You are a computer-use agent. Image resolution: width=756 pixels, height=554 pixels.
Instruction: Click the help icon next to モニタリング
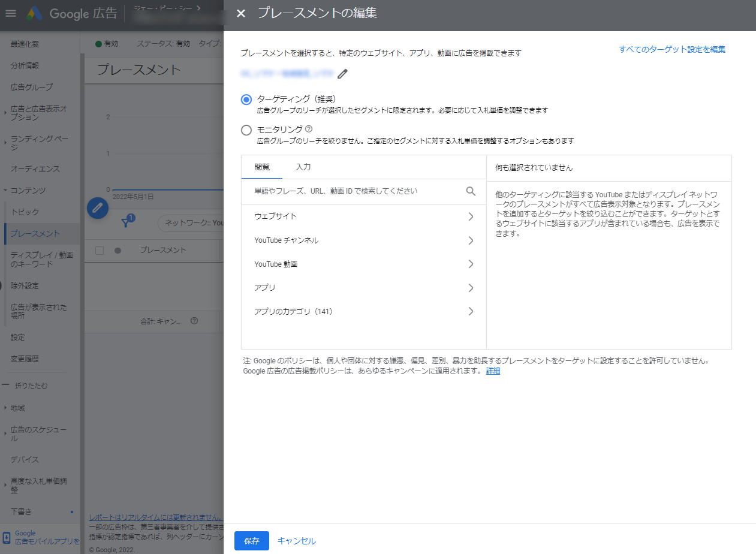[x=309, y=128]
